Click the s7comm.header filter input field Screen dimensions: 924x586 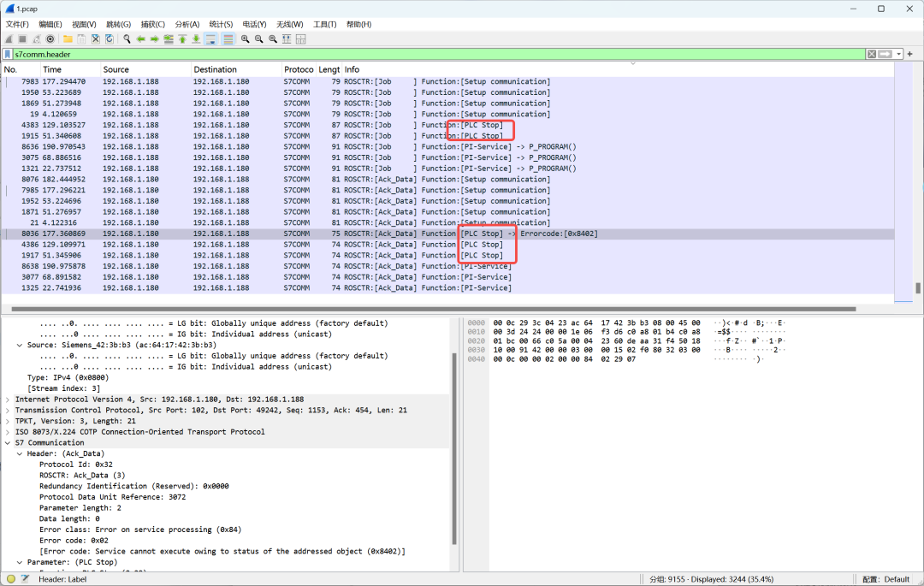click(x=439, y=54)
